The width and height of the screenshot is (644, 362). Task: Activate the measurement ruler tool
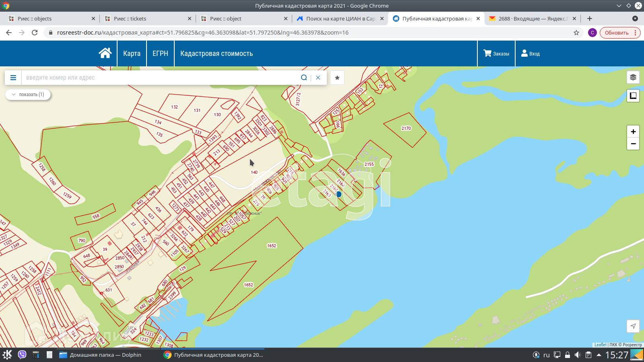[633, 96]
